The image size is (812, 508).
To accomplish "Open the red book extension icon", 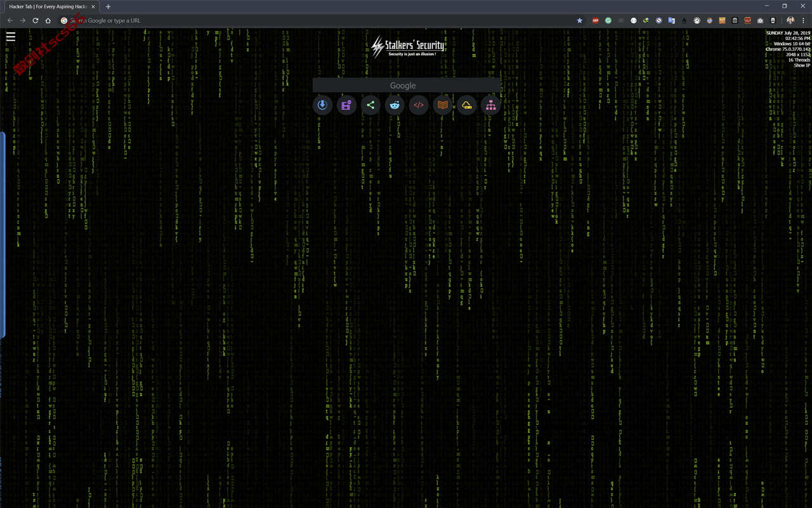I will point(747,20).
